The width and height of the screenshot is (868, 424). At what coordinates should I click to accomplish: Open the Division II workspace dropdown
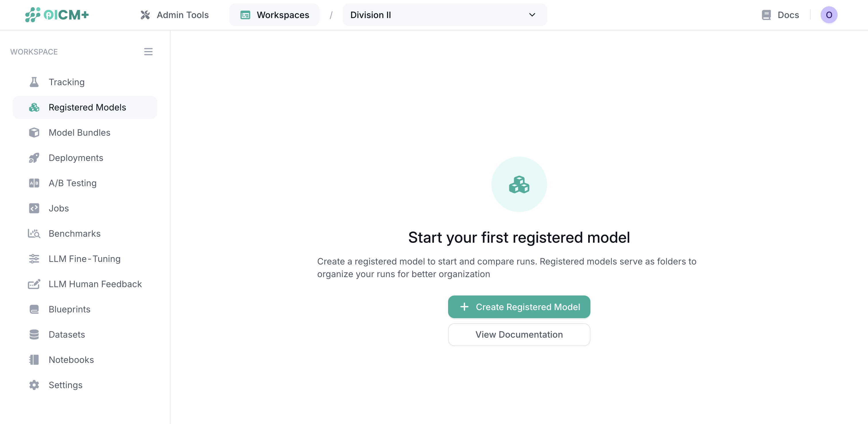click(x=444, y=15)
